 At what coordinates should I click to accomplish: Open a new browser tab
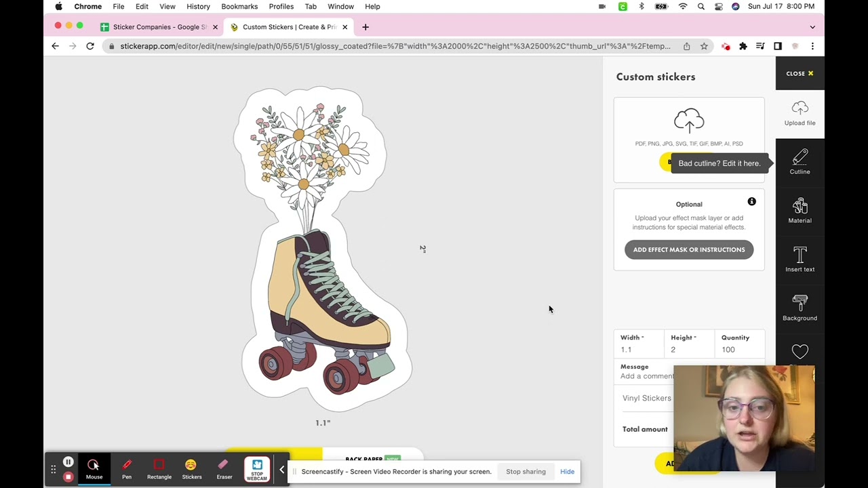tap(366, 27)
